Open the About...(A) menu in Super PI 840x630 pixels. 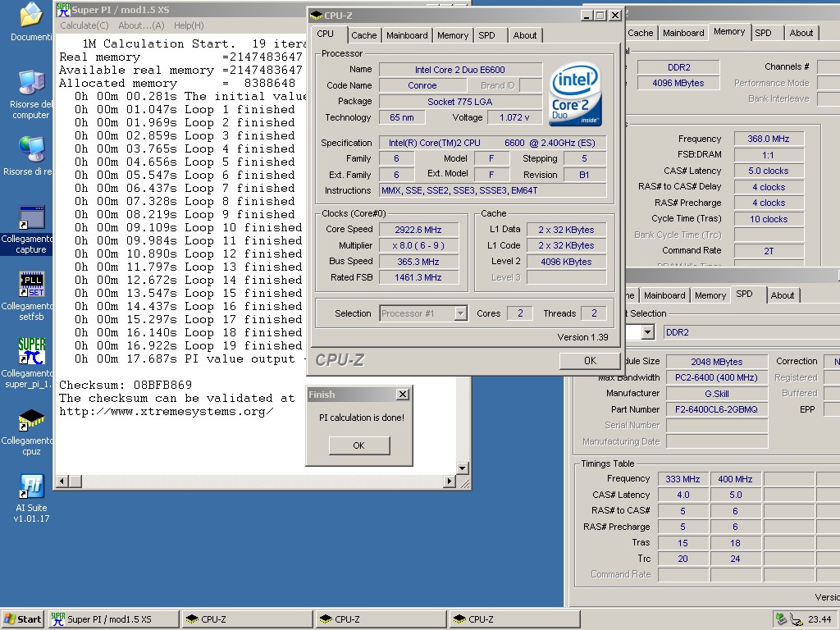click(141, 25)
